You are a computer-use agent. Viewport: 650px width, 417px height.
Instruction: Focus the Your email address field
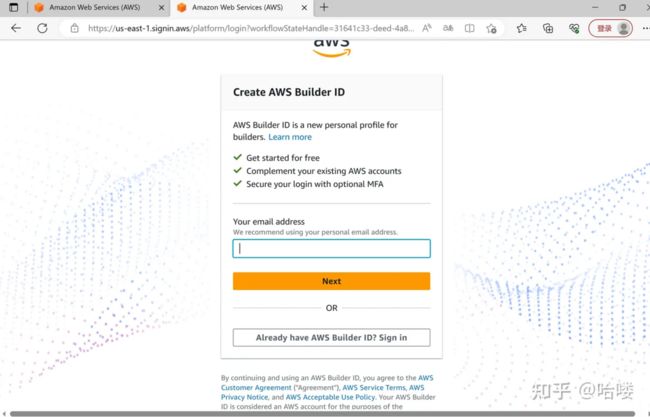pos(331,248)
